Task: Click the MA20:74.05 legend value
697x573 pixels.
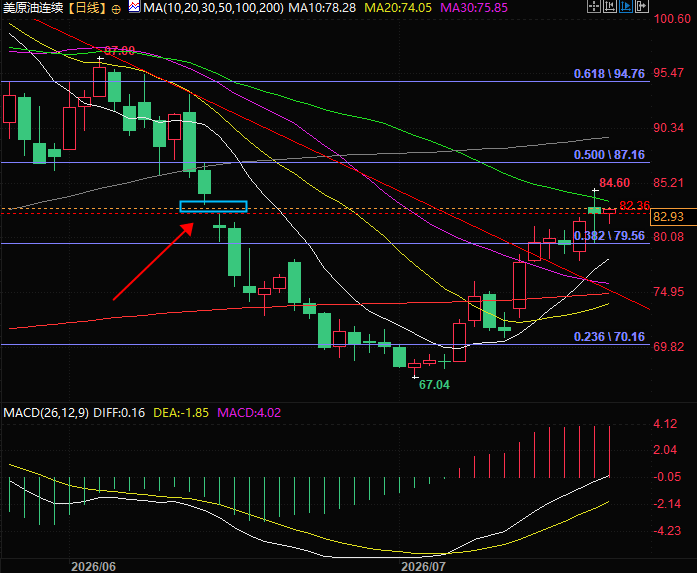Action: coord(398,8)
